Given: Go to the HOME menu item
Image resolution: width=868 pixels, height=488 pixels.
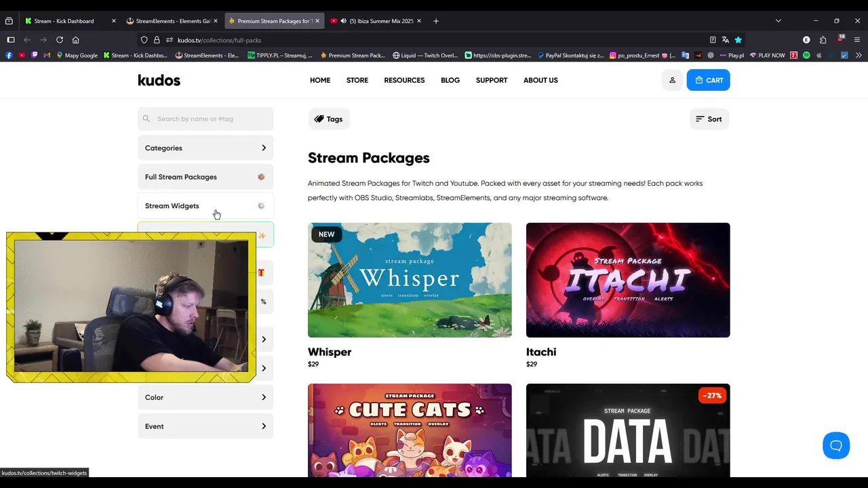Looking at the screenshot, I should click(x=320, y=80).
